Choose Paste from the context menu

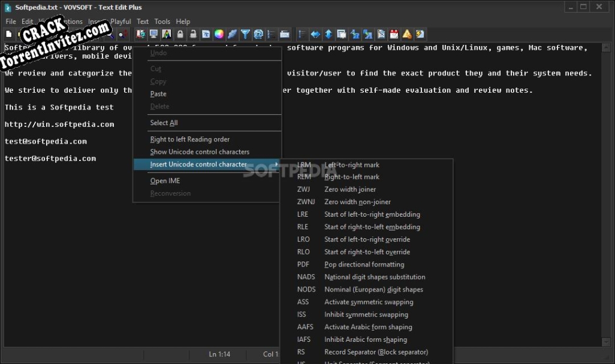(x=158, y=94)
